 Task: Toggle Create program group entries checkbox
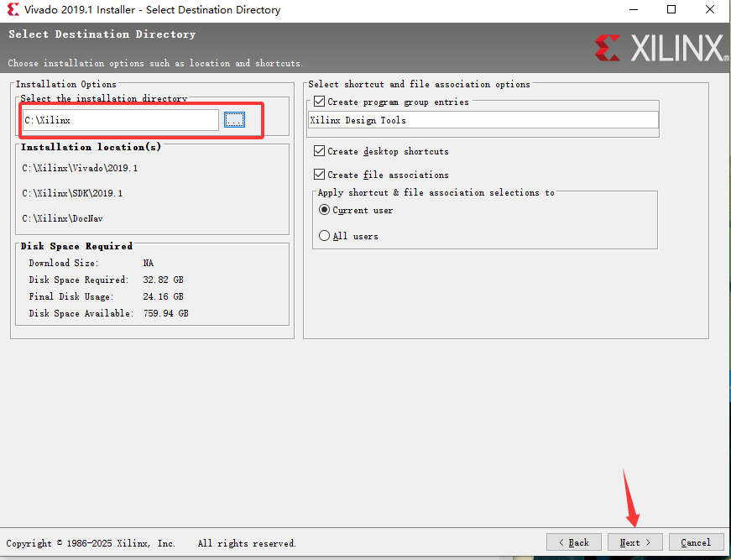point(320,102)
